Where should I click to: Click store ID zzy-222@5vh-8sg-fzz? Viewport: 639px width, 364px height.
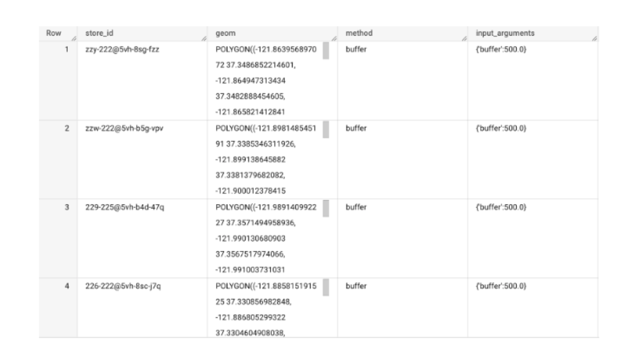click(x=122, y=49)
